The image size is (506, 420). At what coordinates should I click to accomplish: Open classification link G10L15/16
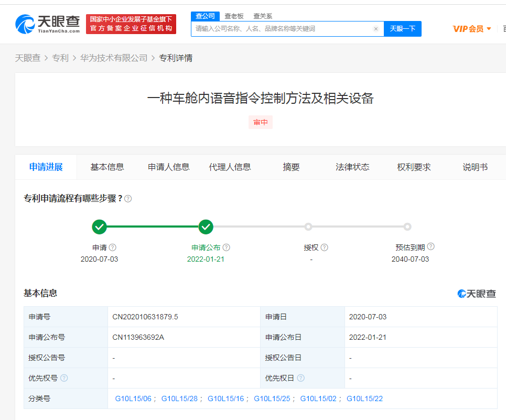click(225, 399)
